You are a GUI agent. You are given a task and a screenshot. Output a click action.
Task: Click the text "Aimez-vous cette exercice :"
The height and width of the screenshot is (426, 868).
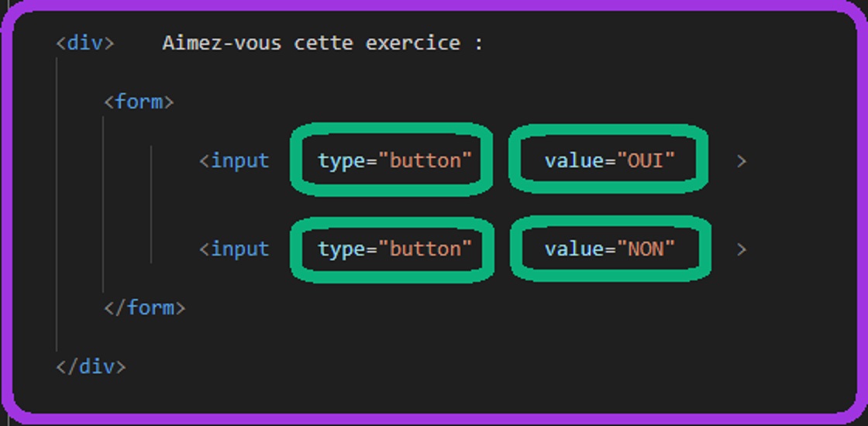coord(322,43)
